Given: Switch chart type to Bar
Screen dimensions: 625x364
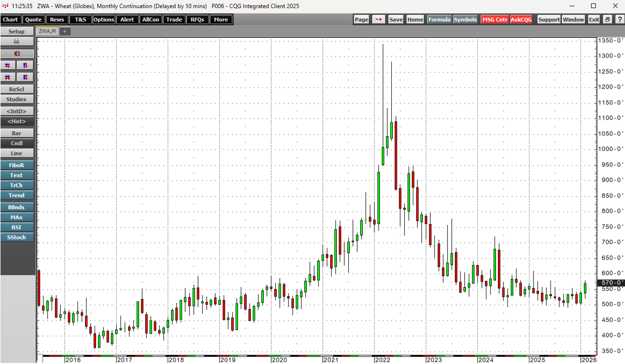Looking at the screenshot, I should 17,133.
